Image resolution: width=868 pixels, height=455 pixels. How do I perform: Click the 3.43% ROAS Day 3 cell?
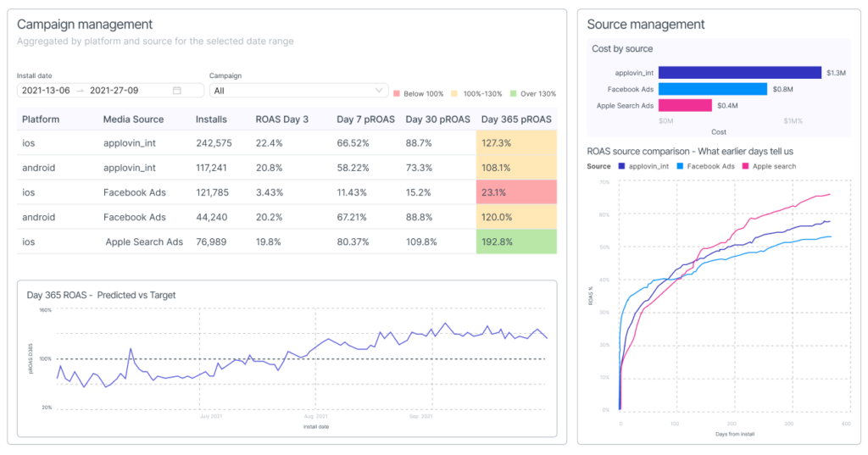pyautogui.click(x=269, y=192)
